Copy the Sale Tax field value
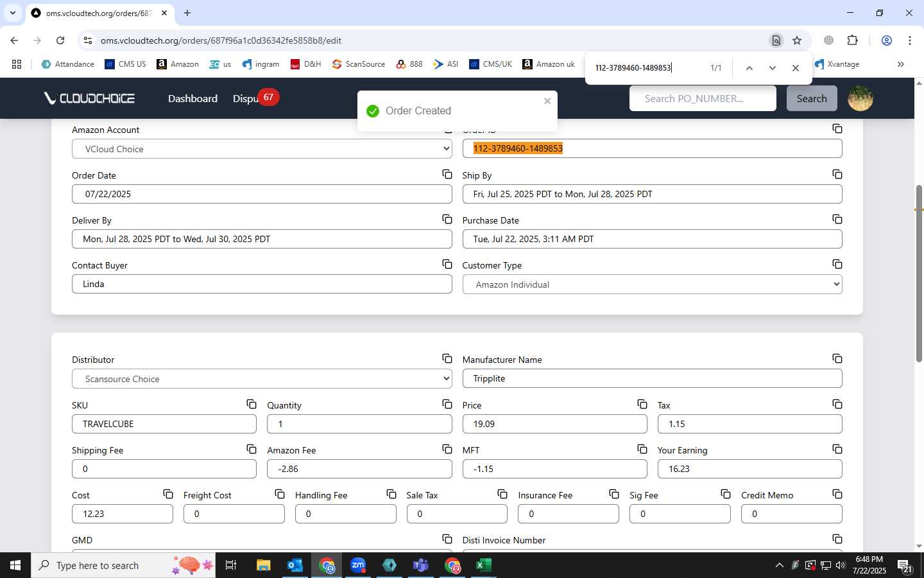This screenshot has width=924, height=578. tap(502, 494)
